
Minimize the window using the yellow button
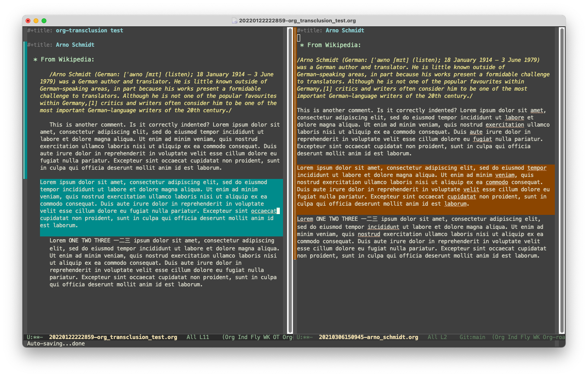[x=36, y=21]
